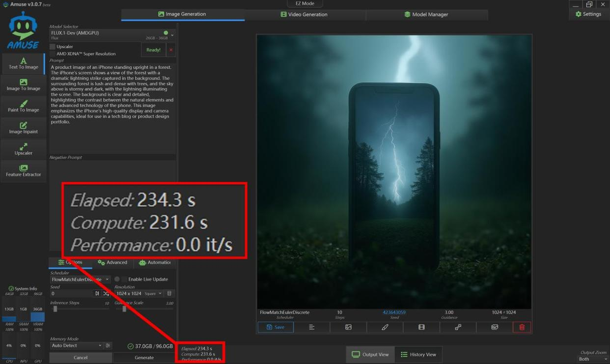Click the Inference Steps slider handle
The image size is (610, 364).
[x=55, y=309]
